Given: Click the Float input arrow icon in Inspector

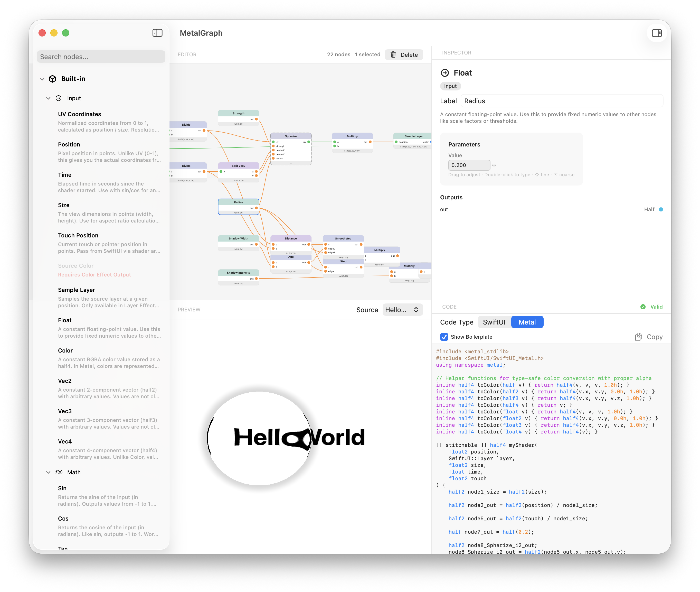Looking at the screenshot, I should [445, 72].
